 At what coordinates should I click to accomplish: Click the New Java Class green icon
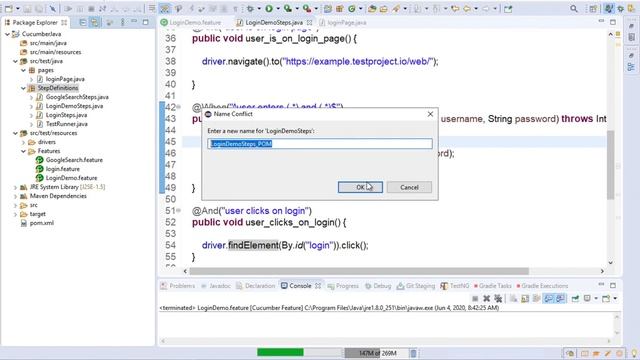(x=351, y=9)
